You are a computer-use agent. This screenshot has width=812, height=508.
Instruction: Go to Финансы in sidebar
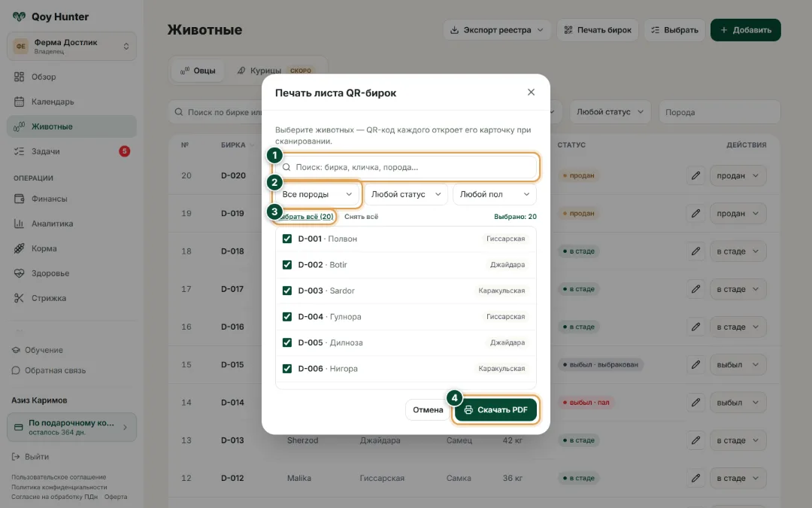(71, 199)
